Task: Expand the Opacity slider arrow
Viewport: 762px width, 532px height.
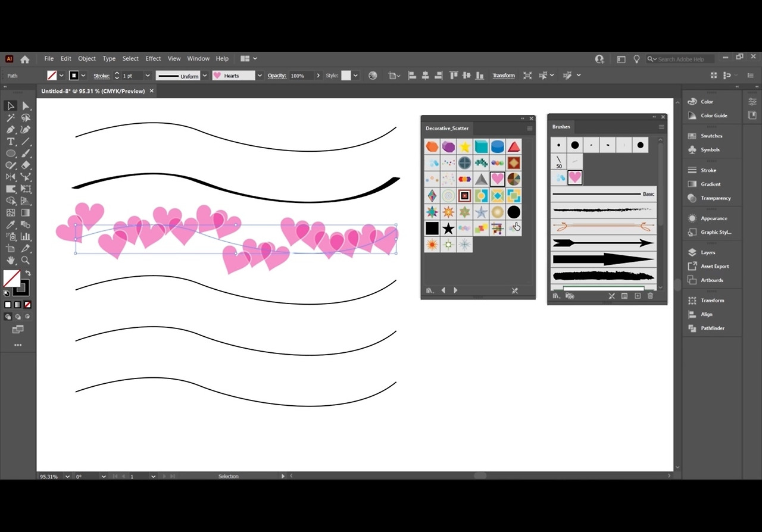Action: pos(318,76)
